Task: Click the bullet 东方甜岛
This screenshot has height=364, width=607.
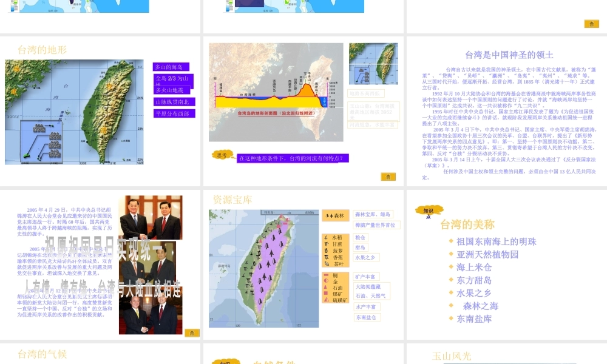Action: click(474, 280)
